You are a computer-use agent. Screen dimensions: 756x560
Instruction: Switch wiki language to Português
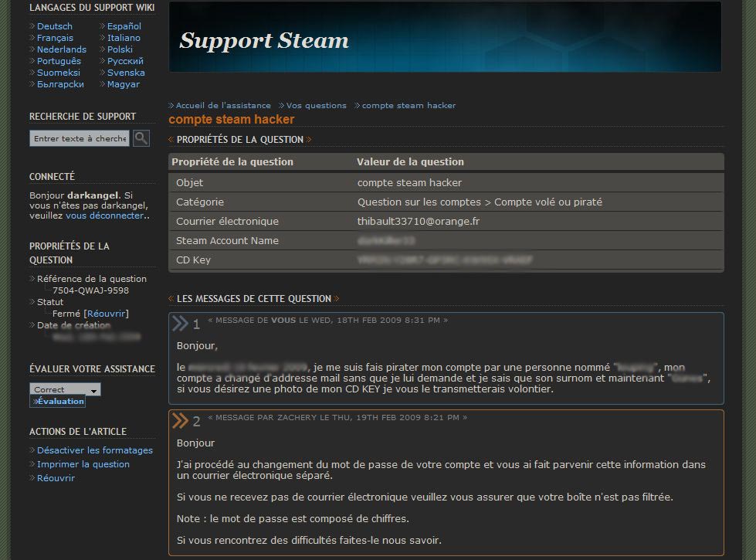(59, 61)
